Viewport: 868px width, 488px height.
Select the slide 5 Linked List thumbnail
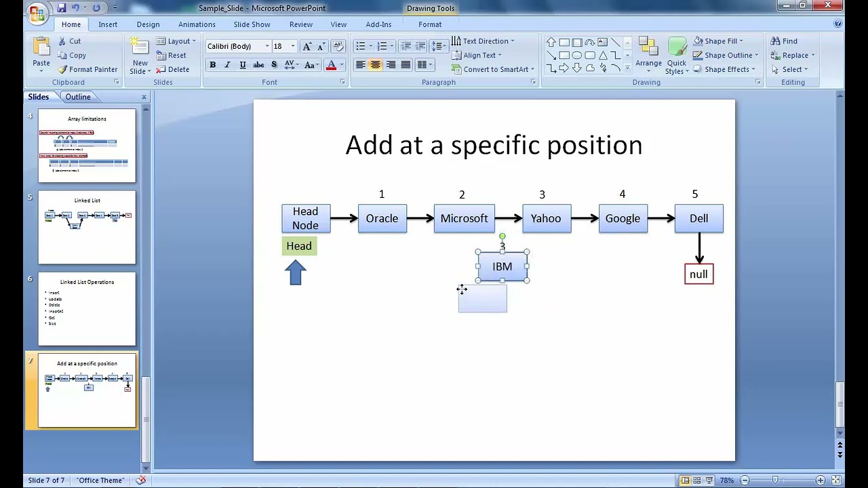point(87,227)
